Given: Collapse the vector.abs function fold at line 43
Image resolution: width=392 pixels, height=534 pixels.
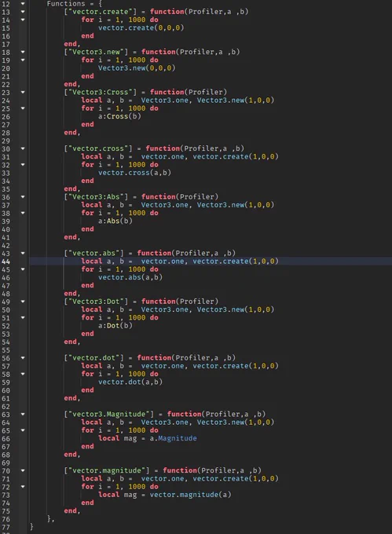Looking at the screenshot, I should click(23, 254).
